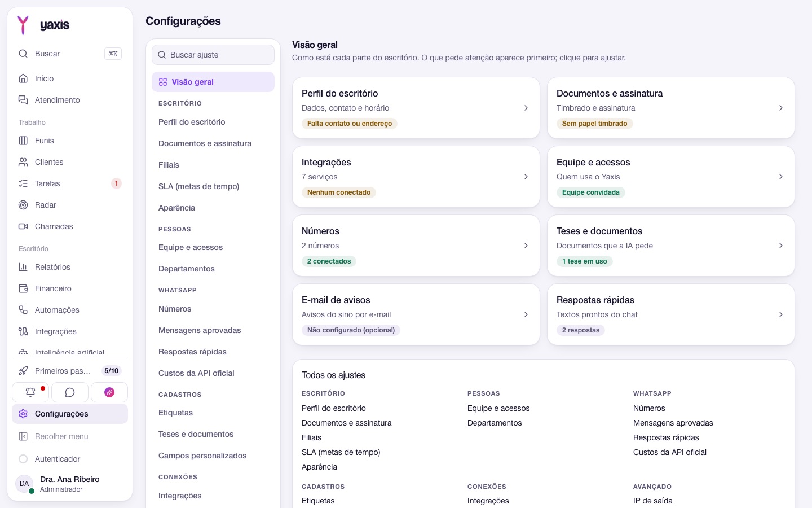Open Financeiro via its wallet icon
The height and width of the screenshot is (508, 812).
(x=23, y=288)
